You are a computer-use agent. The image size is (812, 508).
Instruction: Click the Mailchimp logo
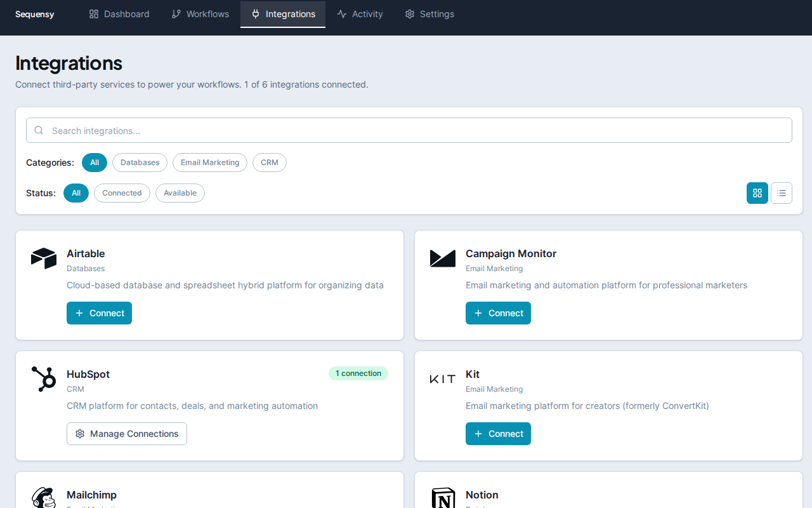click(x=44, y=498)
